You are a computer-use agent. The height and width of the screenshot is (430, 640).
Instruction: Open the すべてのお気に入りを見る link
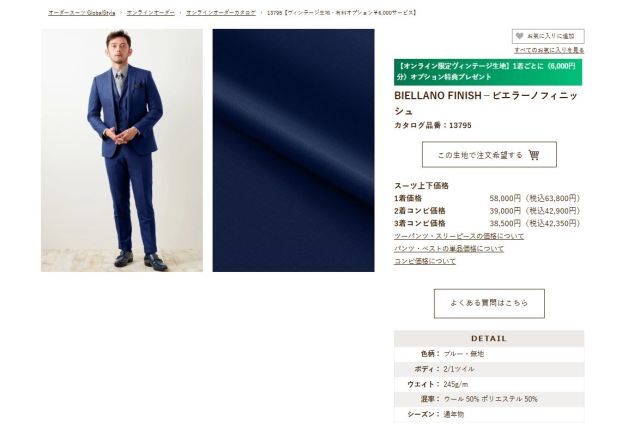(x=549, y=50)
